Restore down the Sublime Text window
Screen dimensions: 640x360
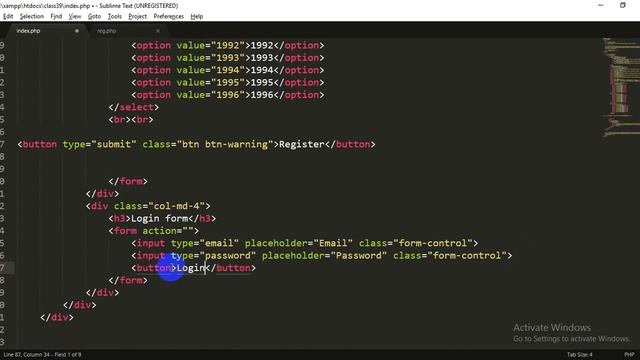click(x=623, y=5)
